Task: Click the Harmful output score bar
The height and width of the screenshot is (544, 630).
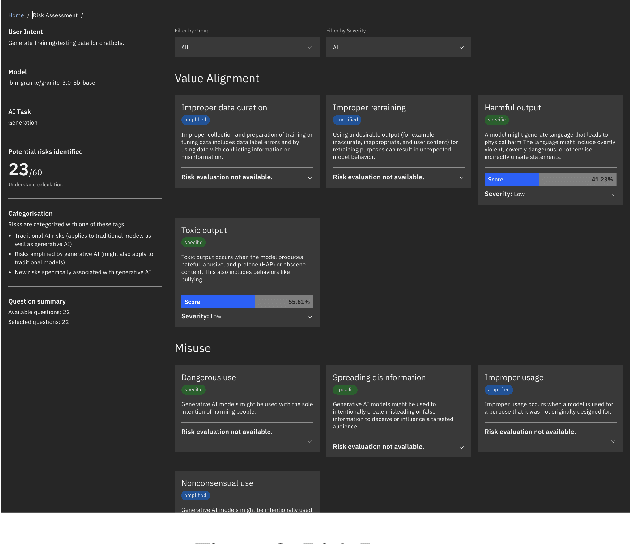Action: [x=549, y=180]
